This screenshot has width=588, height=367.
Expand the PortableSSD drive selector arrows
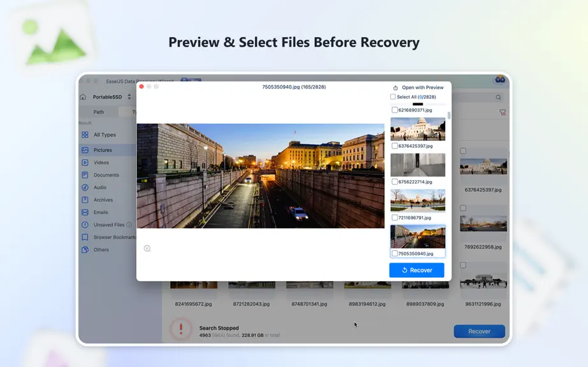129,97
